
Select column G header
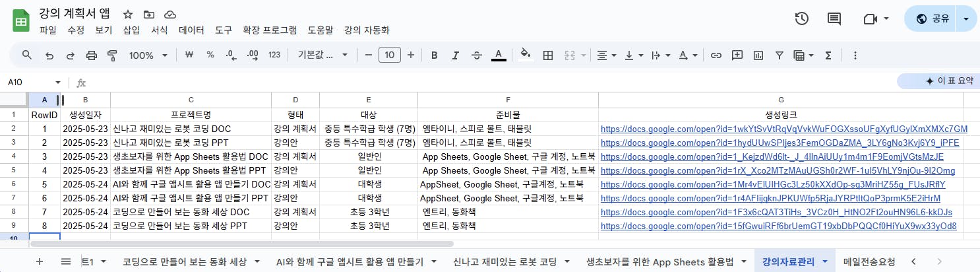point(781,100)
